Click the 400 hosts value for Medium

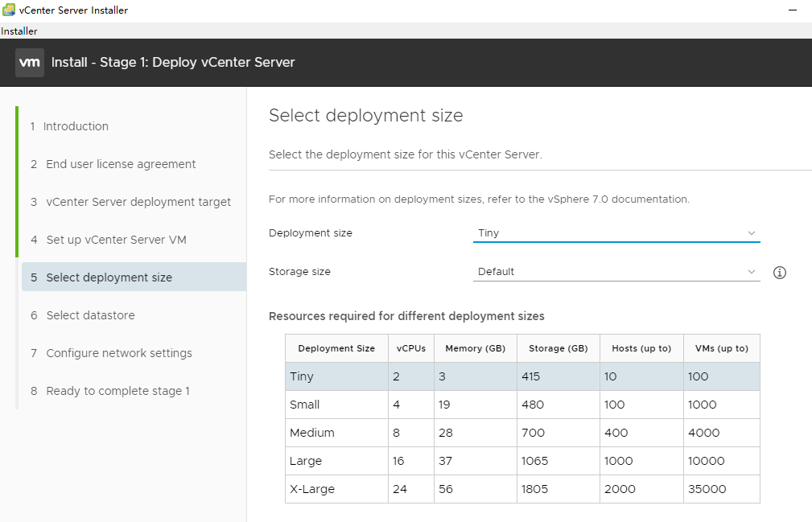(616, 433)
